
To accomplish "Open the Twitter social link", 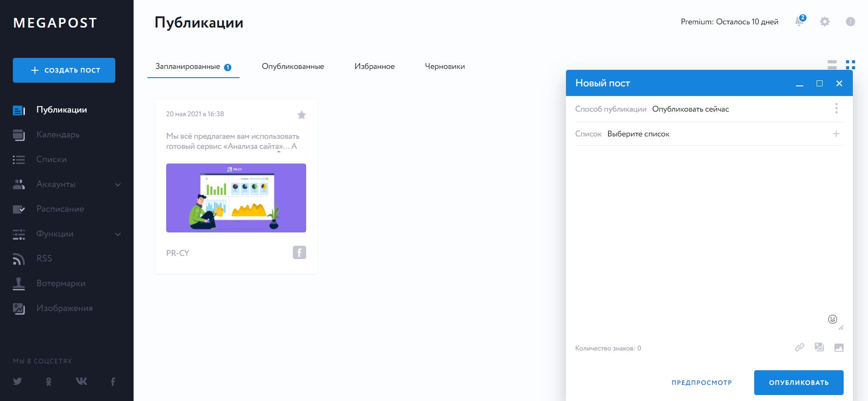I will [17, 381].
